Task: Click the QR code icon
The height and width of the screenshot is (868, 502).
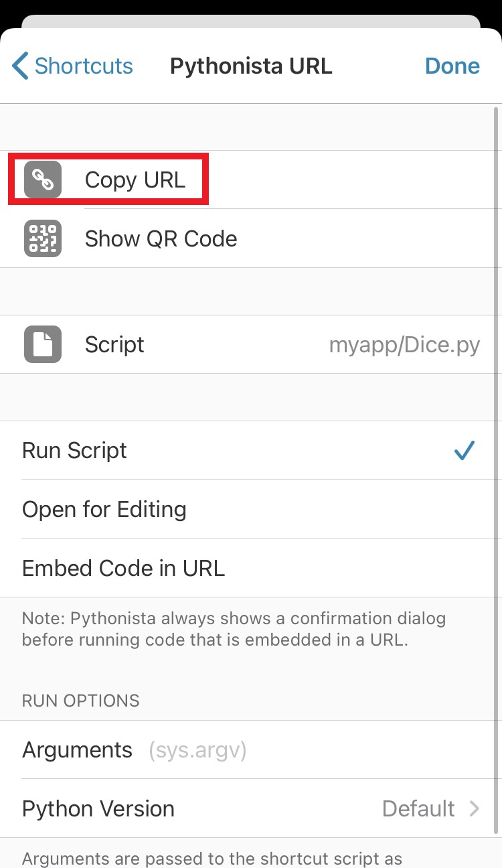Action: click(x=43, y=238)
